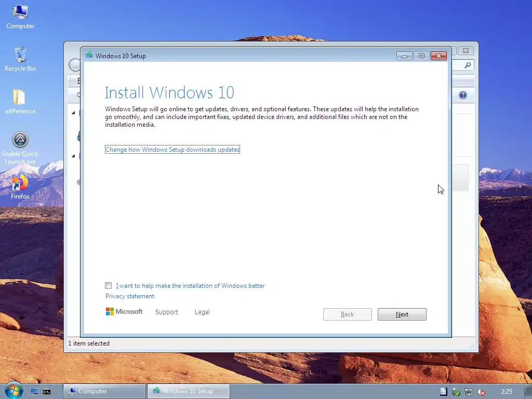Image resolution: width=532 pixels, height=399 pixels.
Task: Click the Windows 10 Setup title bar icon
Action: [89, 55]
